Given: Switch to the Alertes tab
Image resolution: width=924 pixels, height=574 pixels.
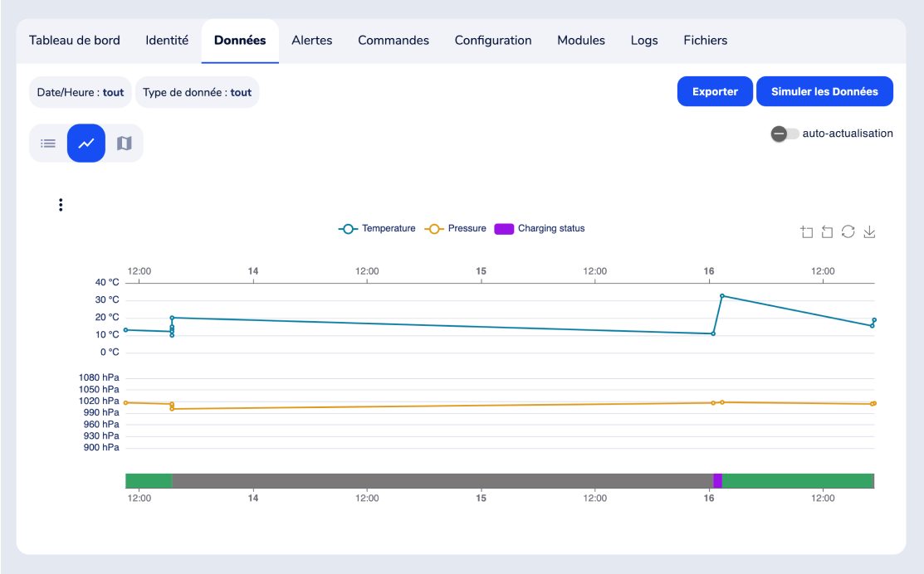Looking at the screenshot, I should coord(311,41).
